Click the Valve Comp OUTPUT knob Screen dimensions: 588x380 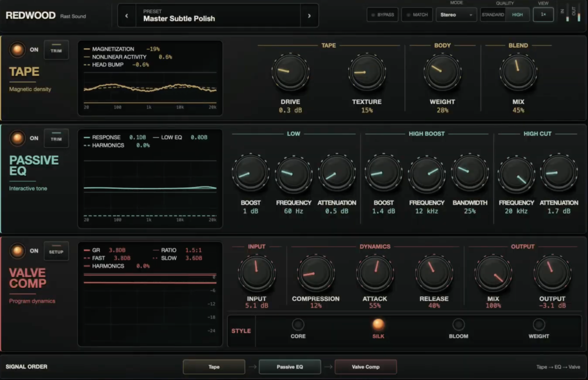tap(552, 274)
